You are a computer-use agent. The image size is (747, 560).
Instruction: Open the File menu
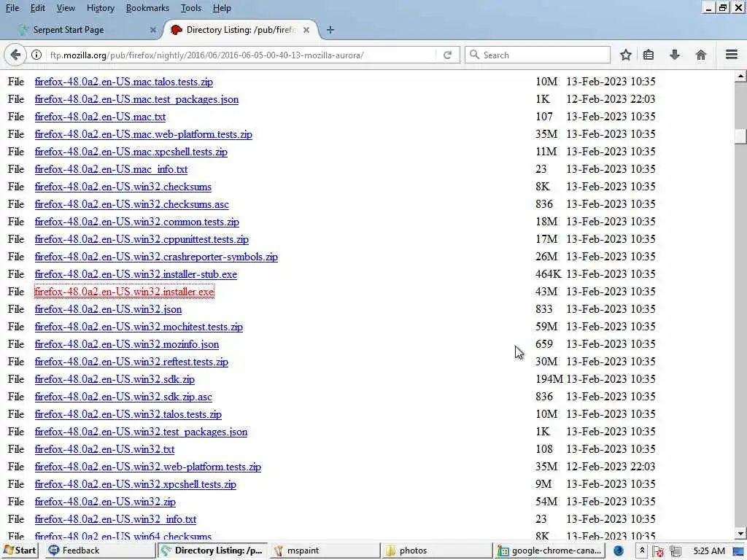click(x=12, y=8)
